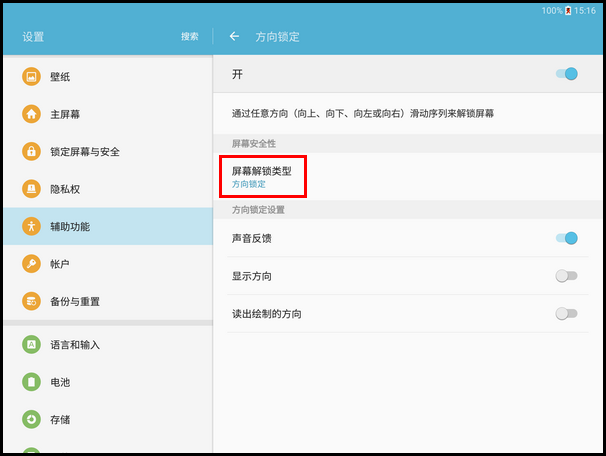This screenshot has height=456, width=606.
Task: Tap the 通过任意方向 description text
Action: point(363,113)
